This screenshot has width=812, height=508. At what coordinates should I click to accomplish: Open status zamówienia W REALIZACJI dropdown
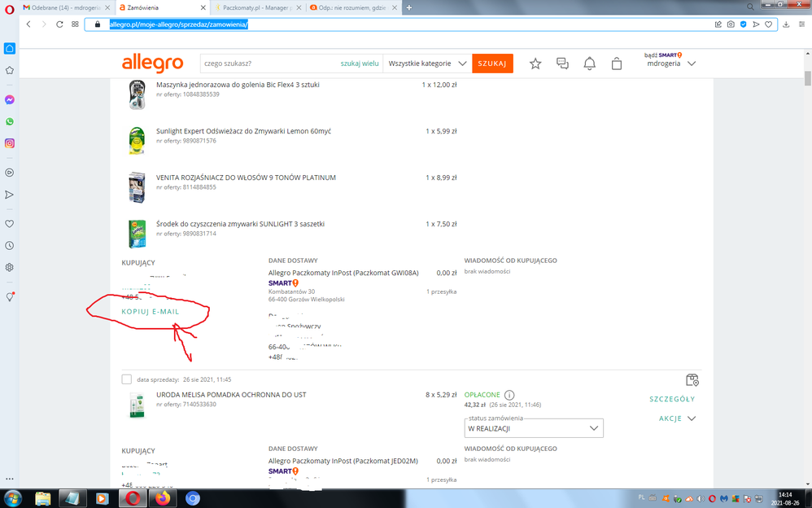tap(534, 428)
